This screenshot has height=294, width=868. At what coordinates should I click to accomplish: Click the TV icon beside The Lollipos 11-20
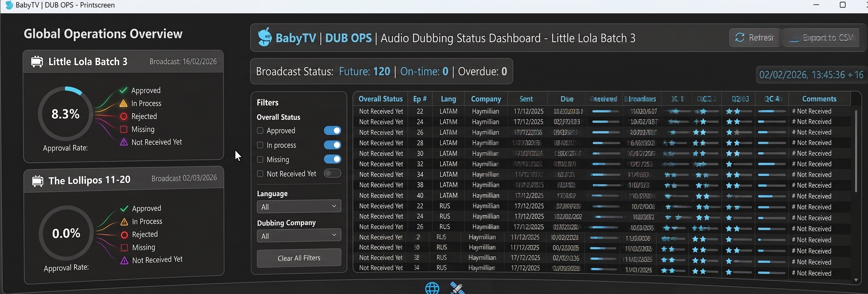[x=38, y=181]
